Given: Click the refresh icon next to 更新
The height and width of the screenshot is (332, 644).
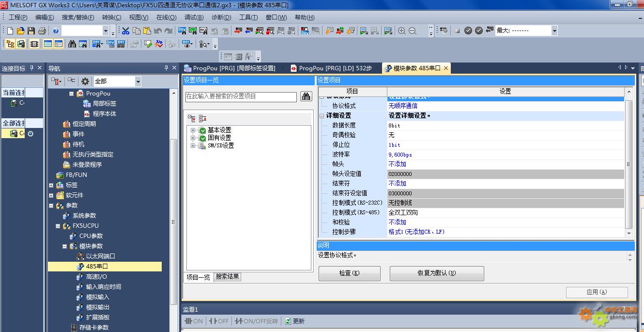Looking at the screenshot, I should 288,321.
